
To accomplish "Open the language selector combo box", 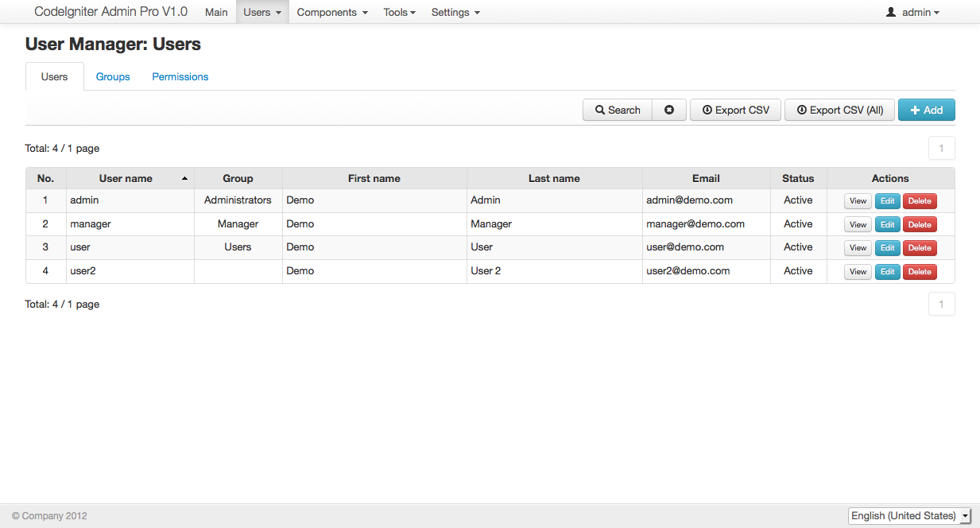I will [909, 516].
